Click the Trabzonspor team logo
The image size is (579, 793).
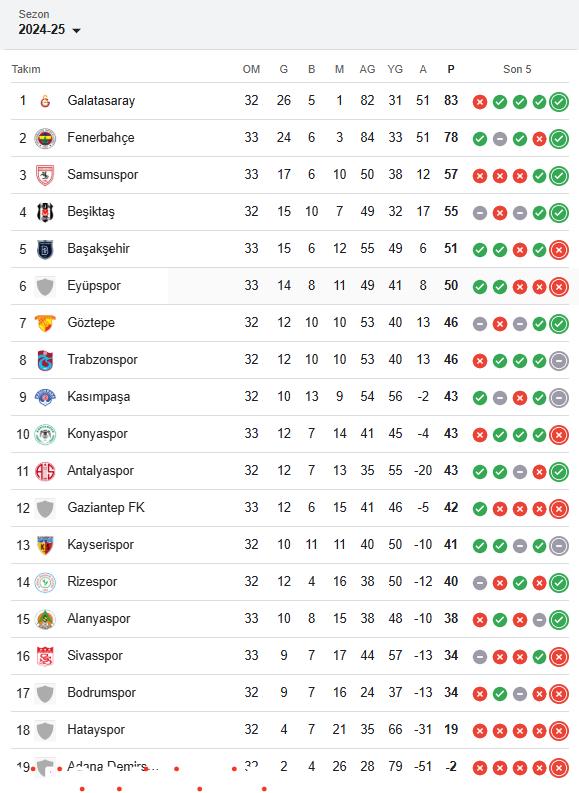(x=45, y=360)
